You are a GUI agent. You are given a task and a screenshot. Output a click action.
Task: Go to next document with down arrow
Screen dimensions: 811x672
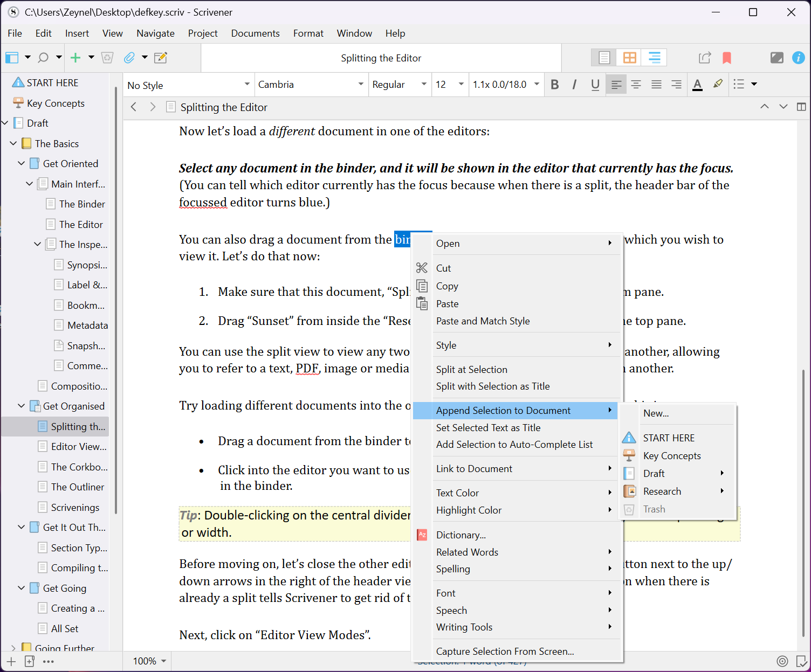point(783,107)
